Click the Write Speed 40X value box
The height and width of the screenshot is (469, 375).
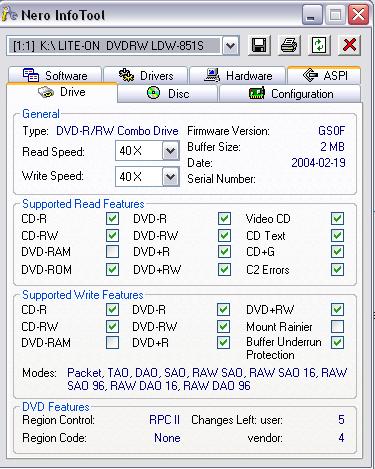pos(139,176)
